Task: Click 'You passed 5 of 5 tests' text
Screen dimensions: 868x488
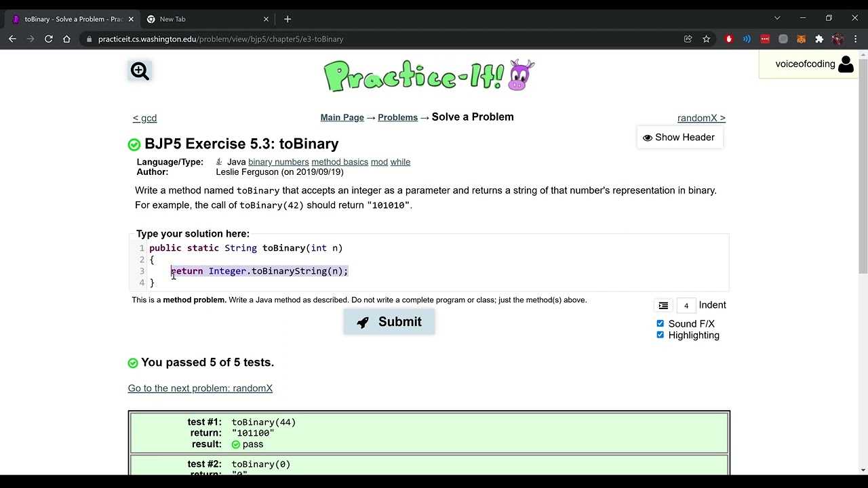Action: tap(208, 363)
